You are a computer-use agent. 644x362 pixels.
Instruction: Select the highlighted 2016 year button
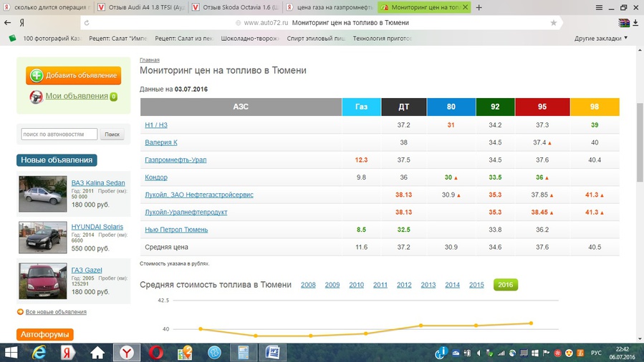point(506,285)
